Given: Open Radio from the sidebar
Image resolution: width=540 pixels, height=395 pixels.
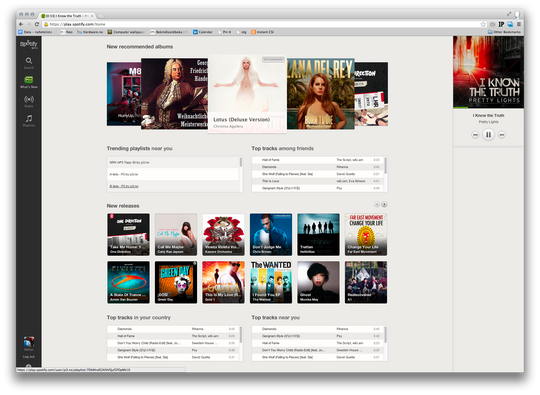Looking at the screenshot, I should click(x=29, y=100).
